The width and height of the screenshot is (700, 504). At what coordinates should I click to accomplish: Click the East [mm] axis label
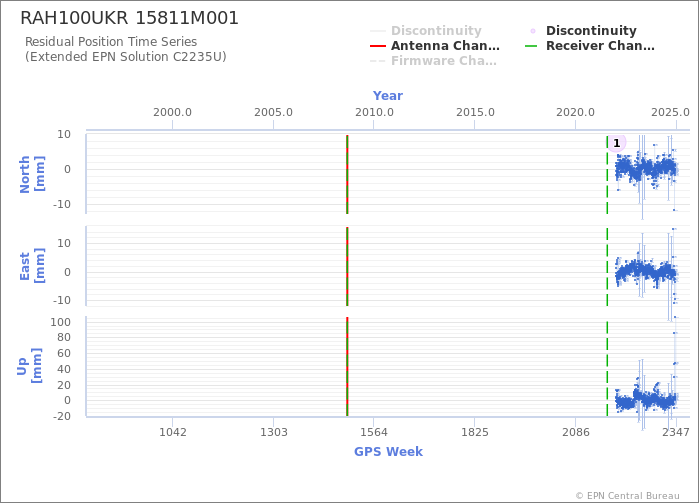tap(32, 266)
